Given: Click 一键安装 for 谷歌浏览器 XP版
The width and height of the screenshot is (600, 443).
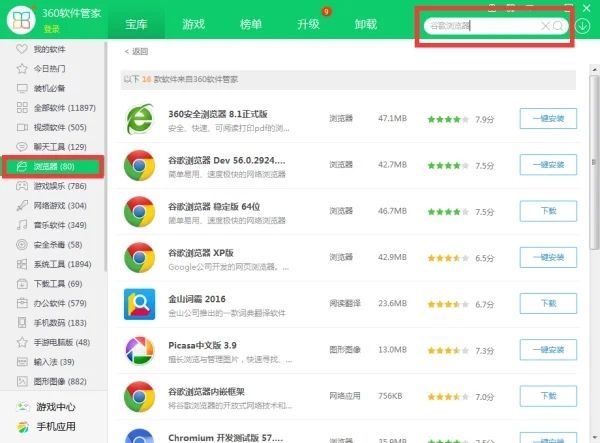Looking at the screenshot, I should pyautogui.click(x=548, y=257).
